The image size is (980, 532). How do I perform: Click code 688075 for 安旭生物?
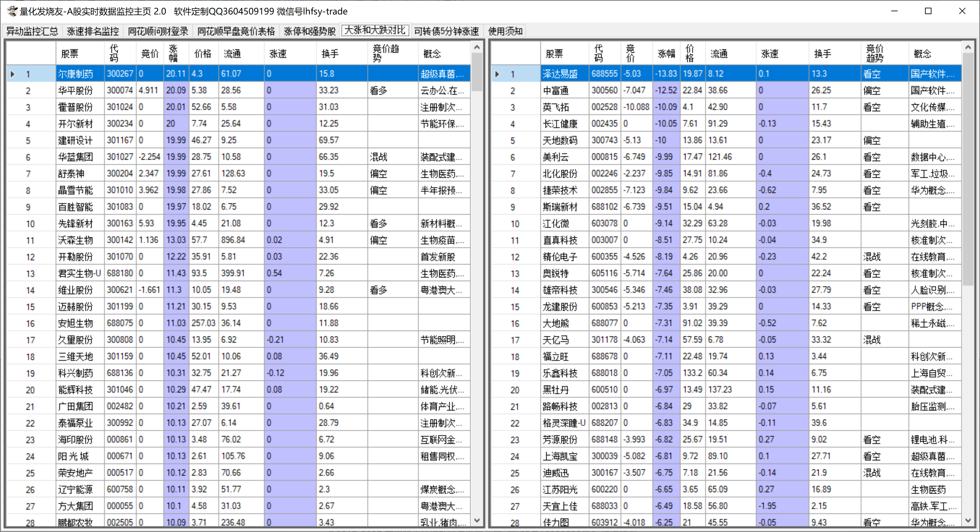[120, 323]
